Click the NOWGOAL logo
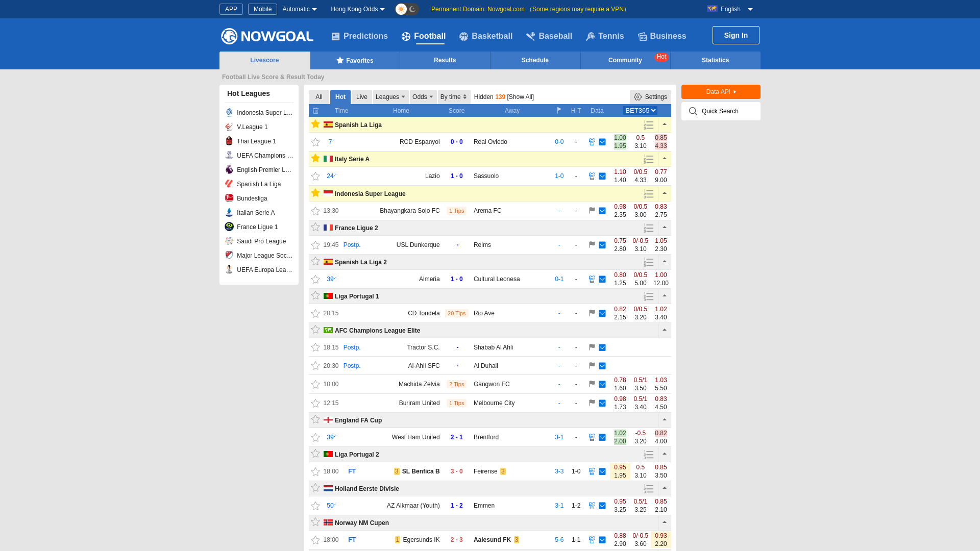Screen dimensions: 980x551 [x=267, y=36]
